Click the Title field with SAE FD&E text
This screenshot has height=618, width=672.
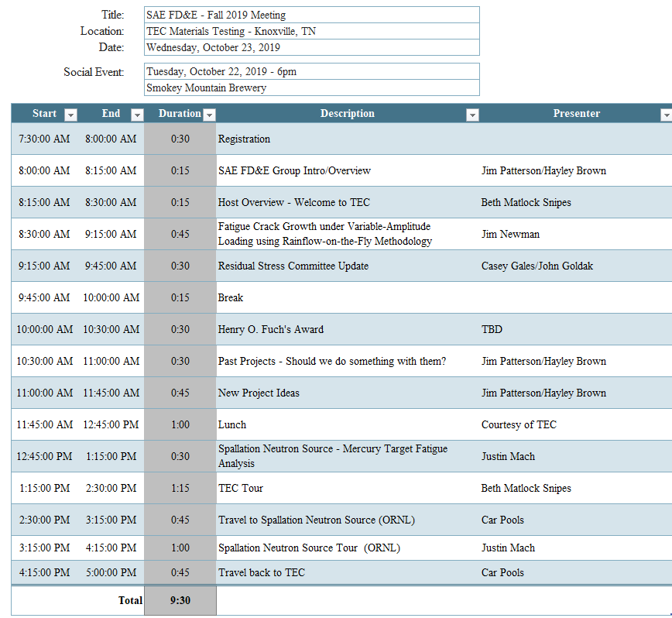[311, 15]
